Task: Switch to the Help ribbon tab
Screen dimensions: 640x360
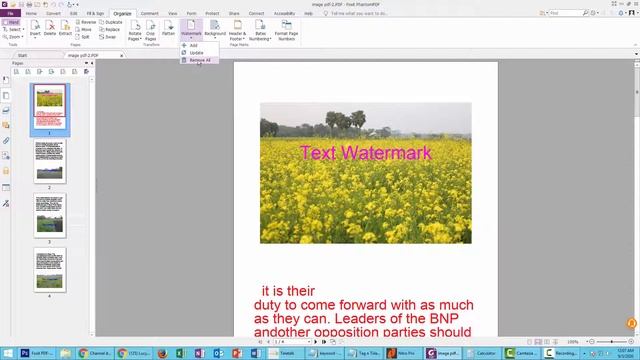Action: coord(308,13)
